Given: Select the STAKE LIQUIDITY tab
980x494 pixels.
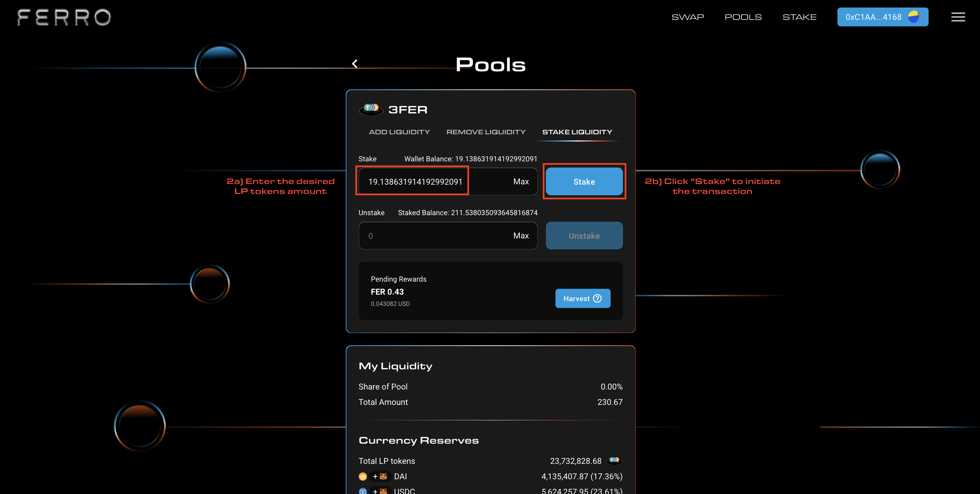Looking at the screenshot, I should point(577,132).
